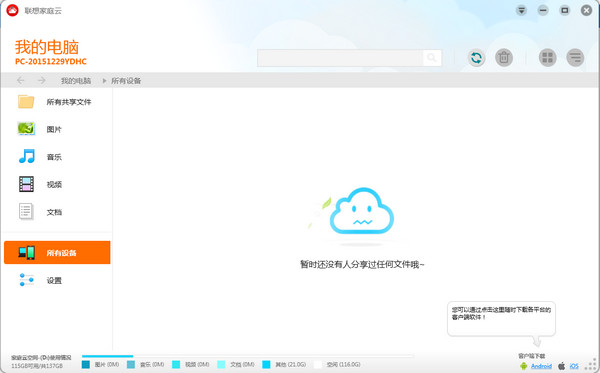Image resolution: width=600 pixels, height=373 pixels.
Task: Switch to grid thumbnail view
Action: click(x=548, y=58)
